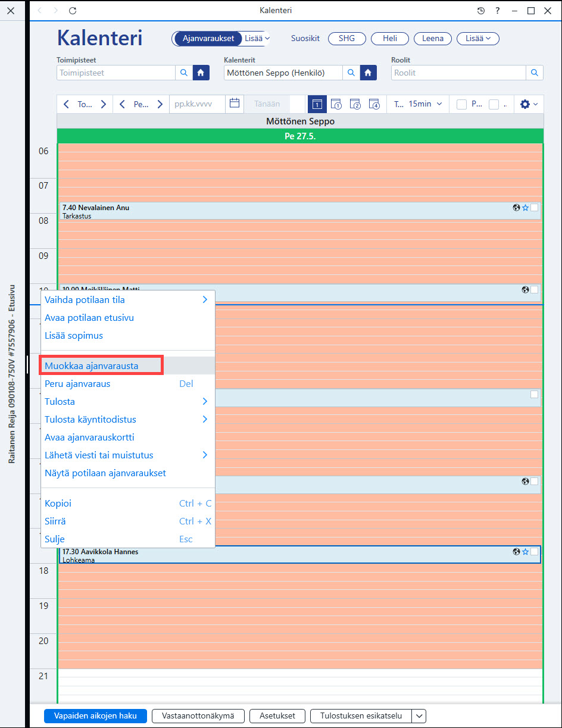Select the SHG favorite button
The height and width of the screenshot is (728, 562).
coord(346,38)
